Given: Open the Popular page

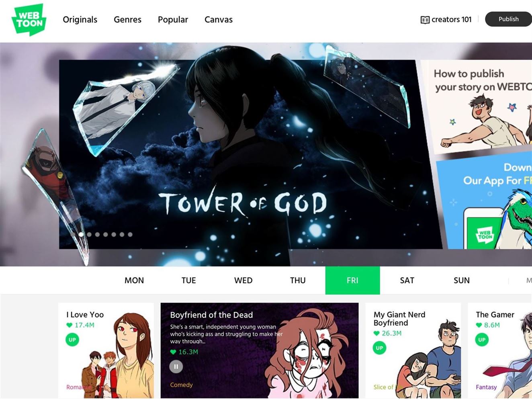Looking at the screenshot, I should (173, 19).
